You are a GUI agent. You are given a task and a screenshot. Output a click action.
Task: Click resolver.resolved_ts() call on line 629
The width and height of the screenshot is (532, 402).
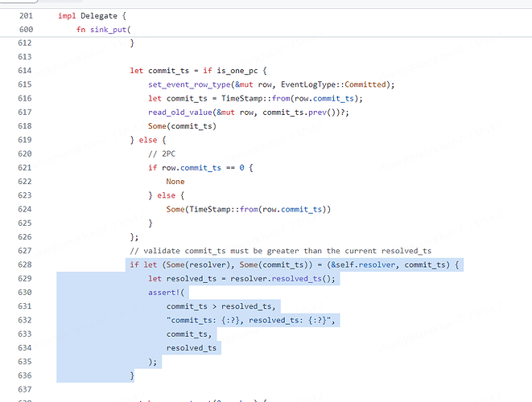pyautogui.click(x=280, y=279)
